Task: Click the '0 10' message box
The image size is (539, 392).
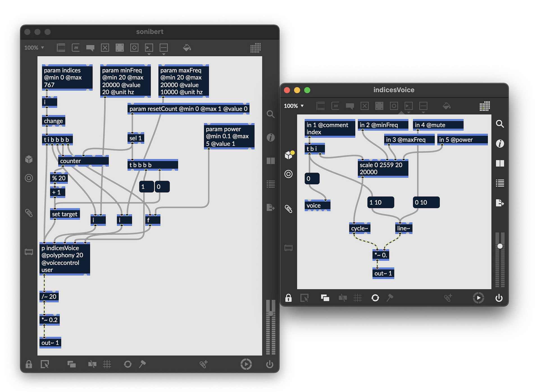Action: 426,202
